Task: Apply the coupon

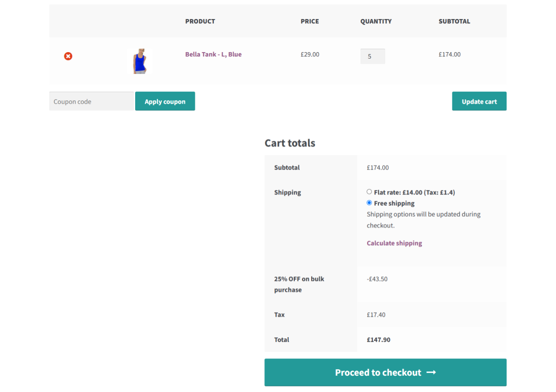Action: [x=165, y=102]
